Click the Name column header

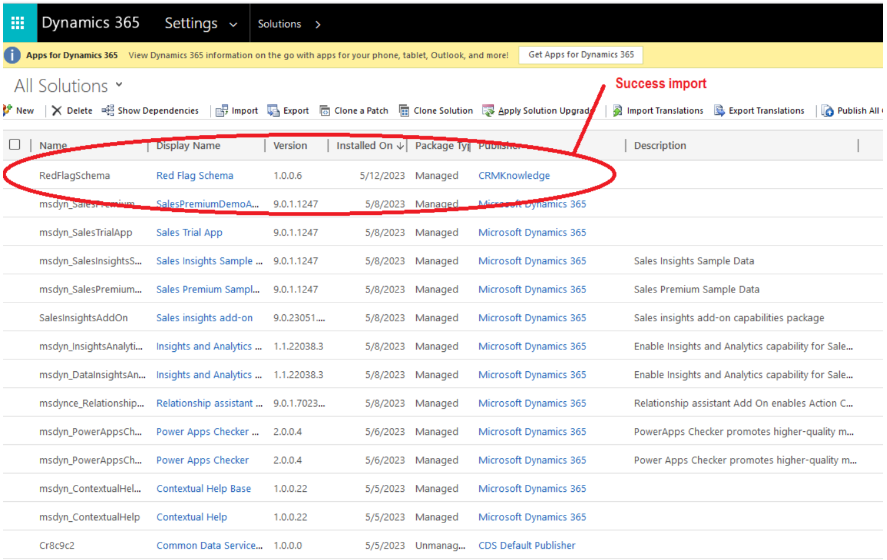(x=53, y=145)
